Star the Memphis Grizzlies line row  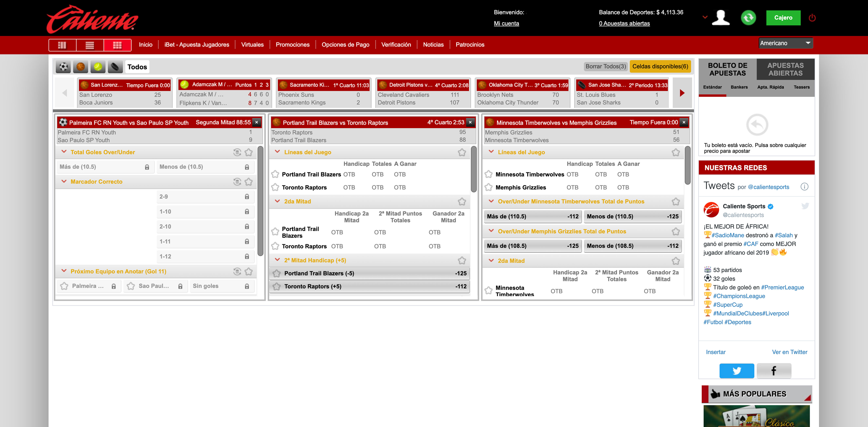(489, 187)
